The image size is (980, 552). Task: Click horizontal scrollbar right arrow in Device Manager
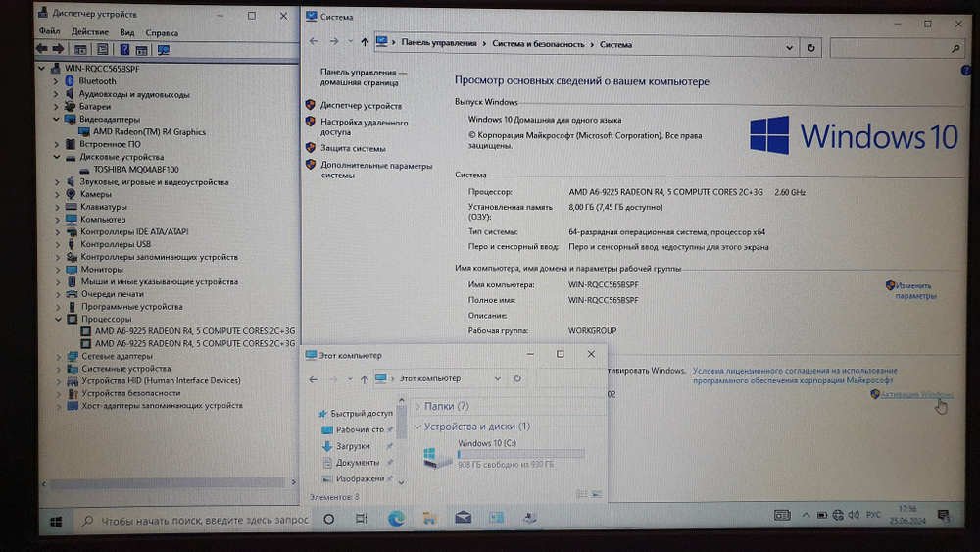293,482
